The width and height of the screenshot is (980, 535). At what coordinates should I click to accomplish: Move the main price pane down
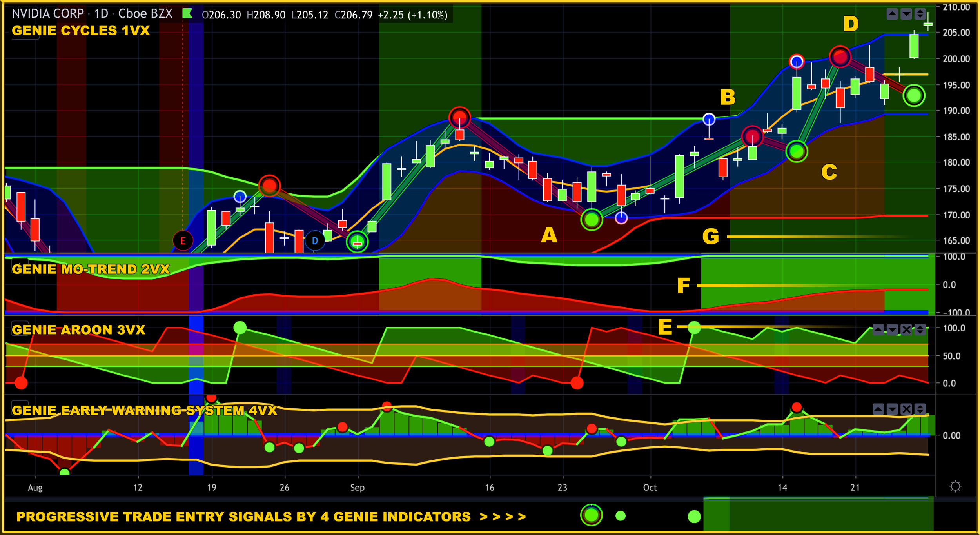(x=906, y=14)
